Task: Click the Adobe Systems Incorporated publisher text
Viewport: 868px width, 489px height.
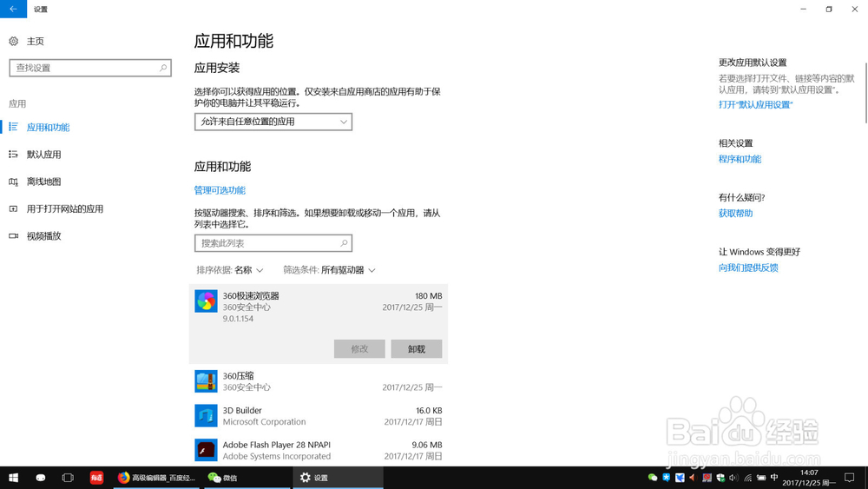Action: (x=276, y=456)
